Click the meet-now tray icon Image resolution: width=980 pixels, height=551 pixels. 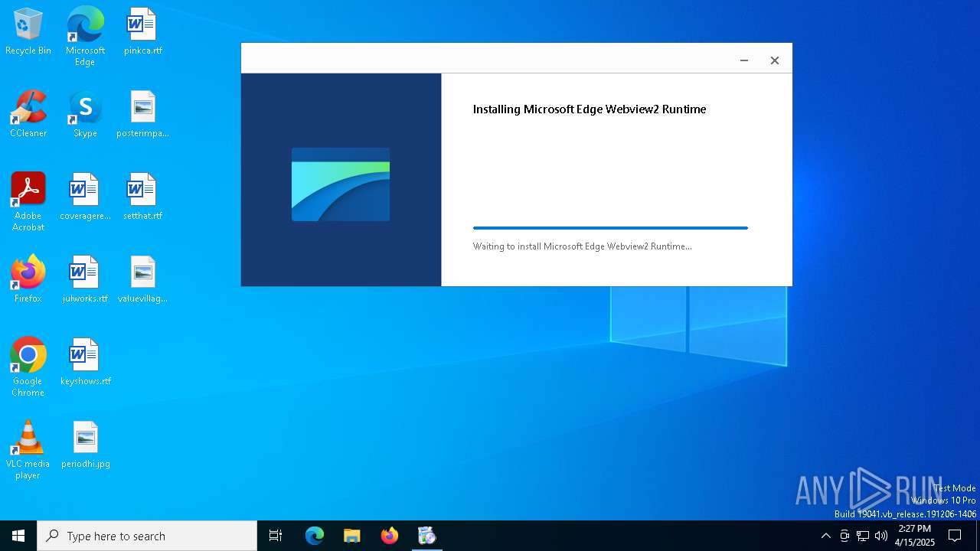[844, 536]
